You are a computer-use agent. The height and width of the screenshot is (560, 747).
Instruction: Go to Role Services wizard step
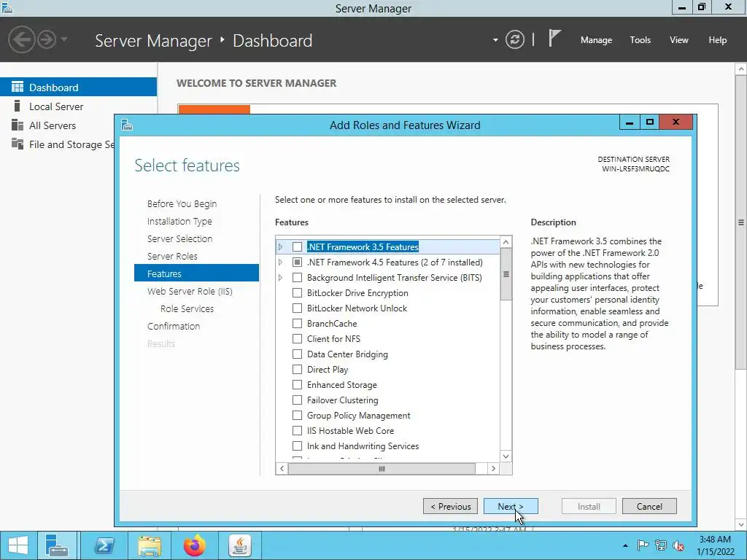(187, 308)
